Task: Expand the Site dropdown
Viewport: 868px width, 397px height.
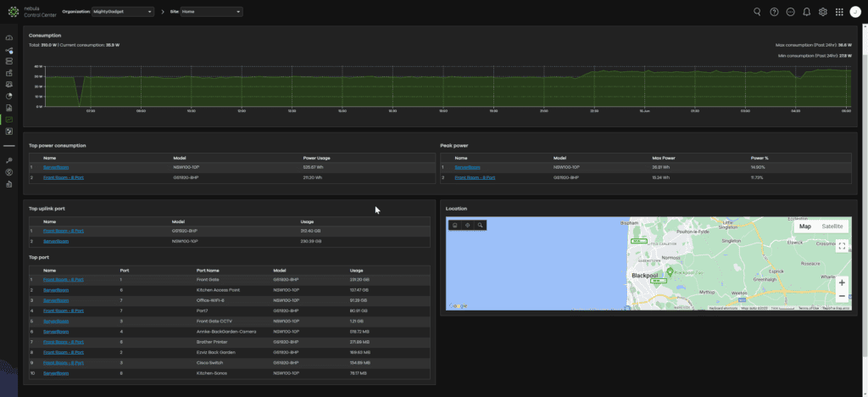Action: 211,12
